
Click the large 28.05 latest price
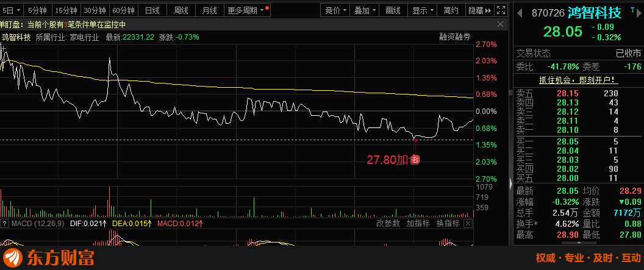point(563,31)
